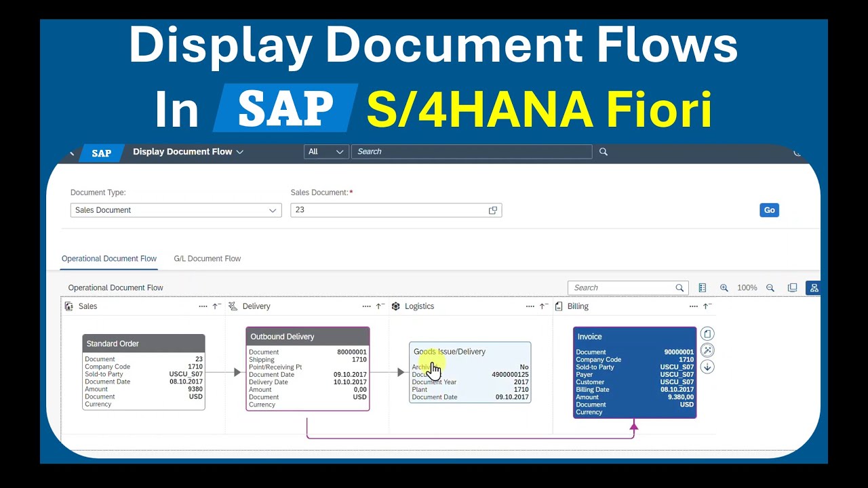Switch to Operational Document Flow tab
Viewport: 868px width, 488px height.
click(109, 258)
